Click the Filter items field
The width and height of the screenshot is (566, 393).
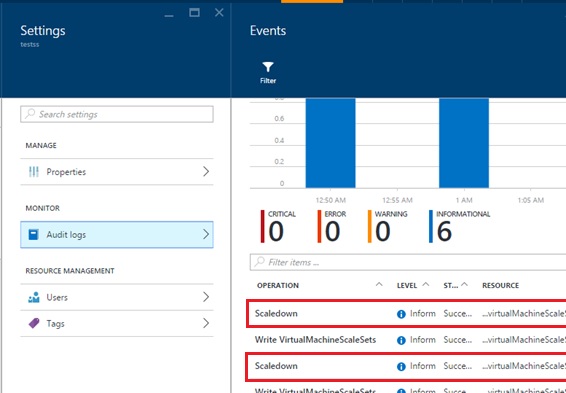pyautogui.click(x=408, y=262)
